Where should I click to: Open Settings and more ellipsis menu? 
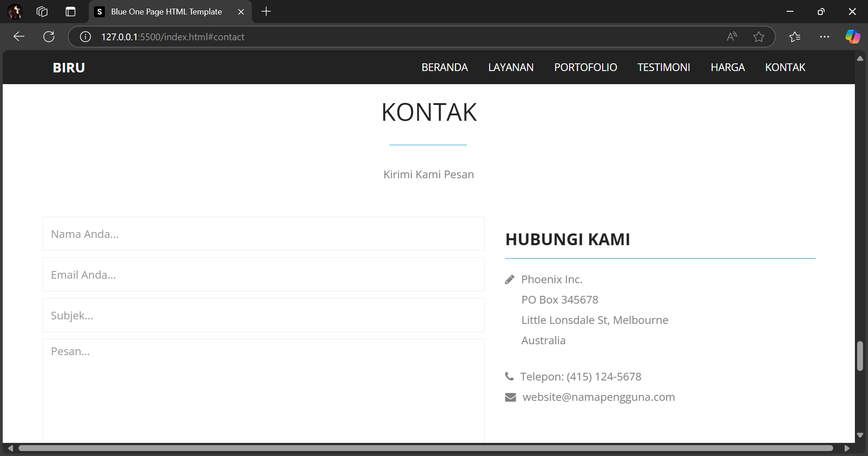(825, 37)
